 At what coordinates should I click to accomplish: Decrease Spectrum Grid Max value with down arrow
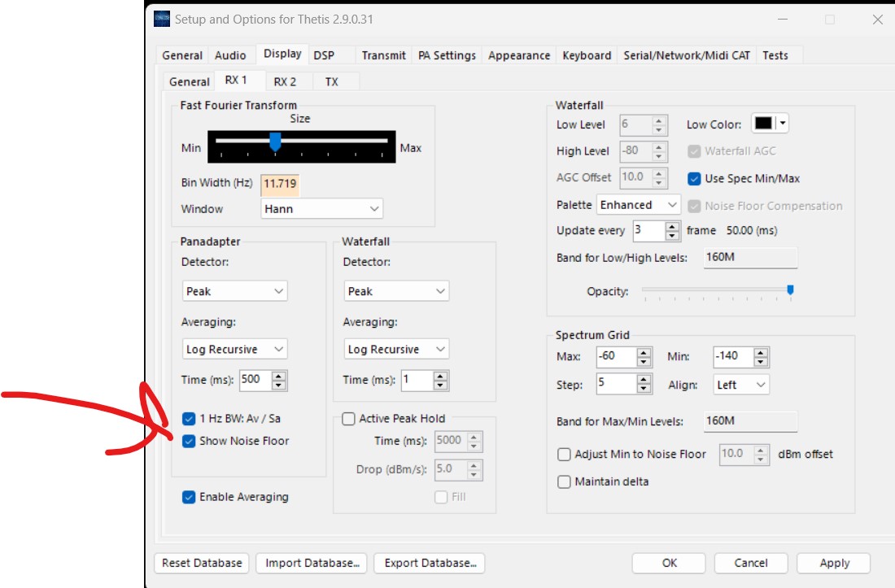644,360
